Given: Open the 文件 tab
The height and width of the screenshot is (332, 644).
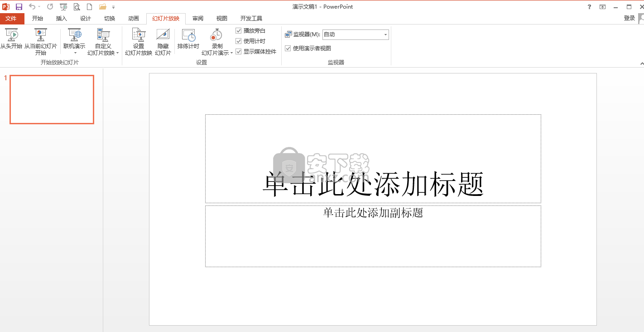Looking at the screenshot, I should click(x=11, y=19).
